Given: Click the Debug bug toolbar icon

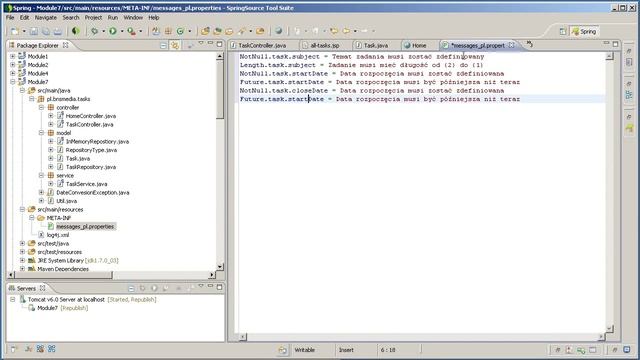Looking at the screenshot, I should (94, 31).
